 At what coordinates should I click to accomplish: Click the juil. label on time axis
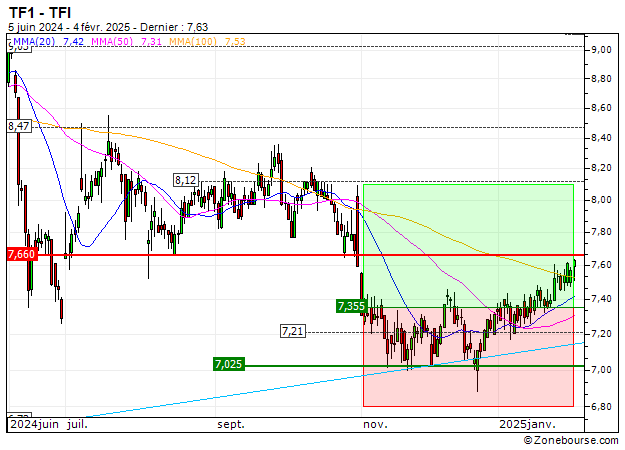75,424
